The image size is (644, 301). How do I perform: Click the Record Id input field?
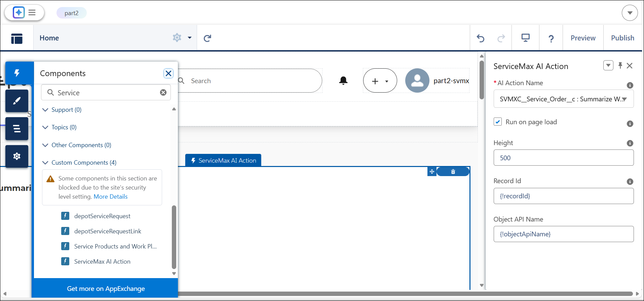[x=564, y=196]
